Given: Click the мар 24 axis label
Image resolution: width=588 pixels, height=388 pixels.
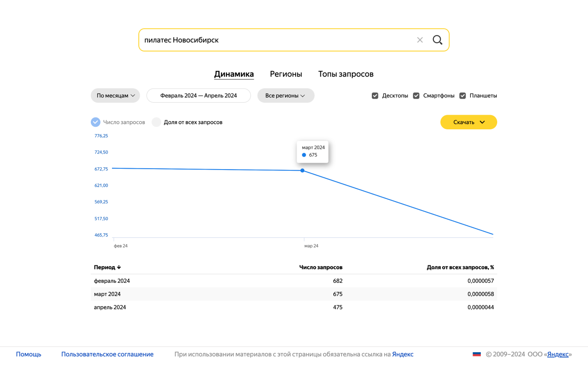Looking at the screenshot, I should coord(311,246).
